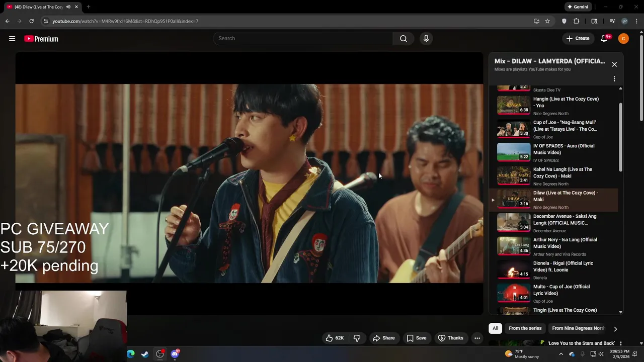
Task: Open the YouTube guide hamburger menu
Action: coord(12,39)
